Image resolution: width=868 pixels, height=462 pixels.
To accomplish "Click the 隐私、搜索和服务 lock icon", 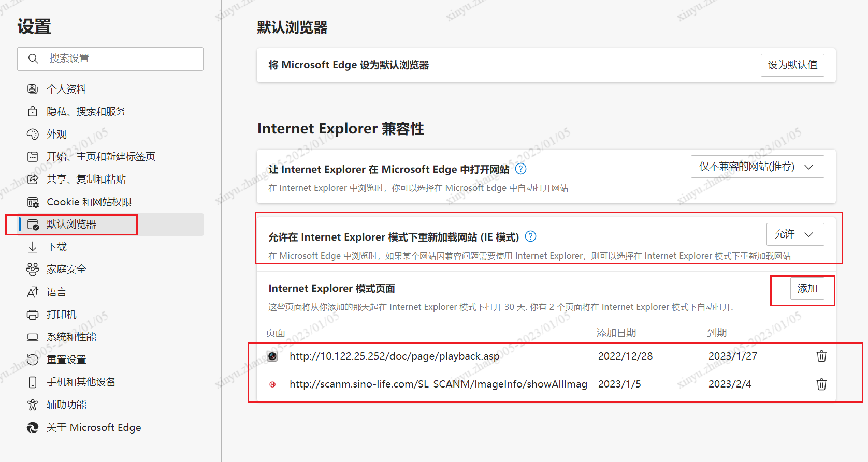I will [33, 111].
